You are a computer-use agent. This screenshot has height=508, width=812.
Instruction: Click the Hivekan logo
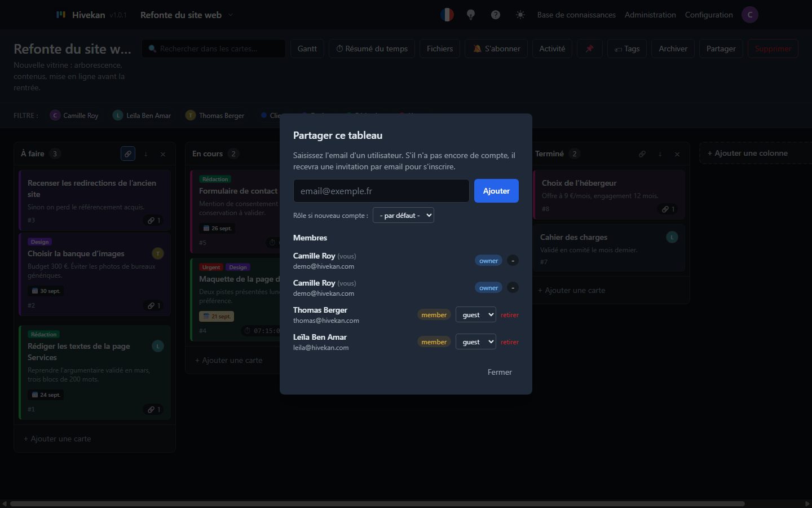click(x=61, y=15)
